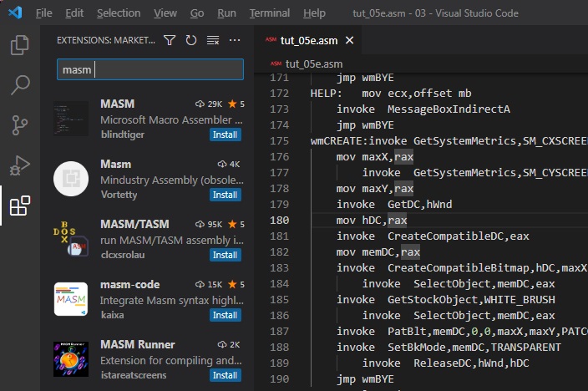
Task: Click tut_05e.asm in the breadcrumb bar
Action: 313,63
